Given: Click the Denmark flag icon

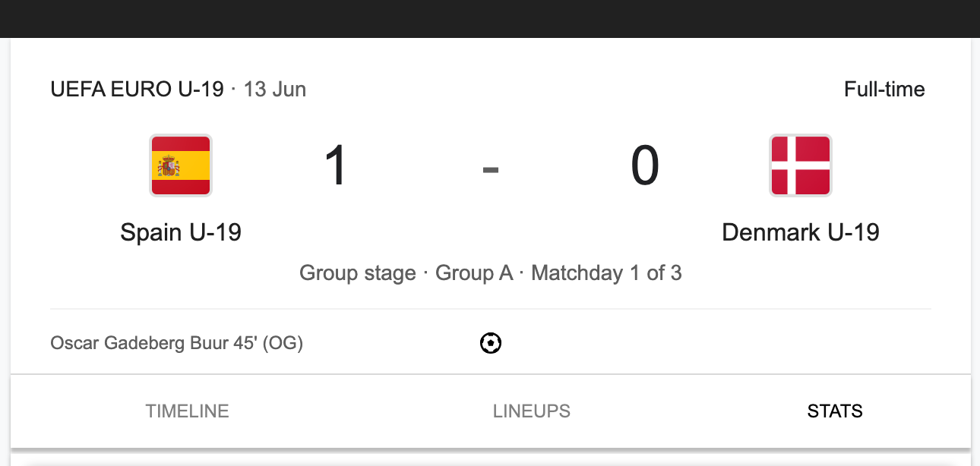Looking at the screenshot, I should (801, 165).
